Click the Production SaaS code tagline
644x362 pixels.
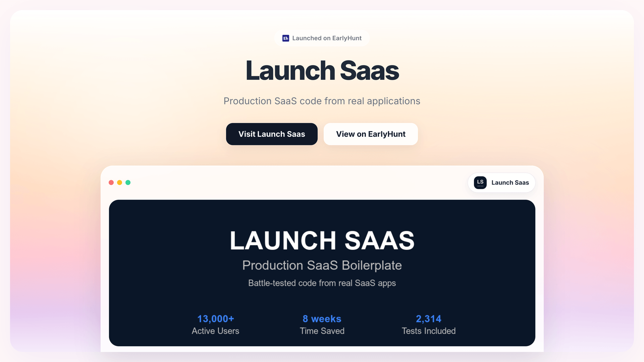coord(322,101)
